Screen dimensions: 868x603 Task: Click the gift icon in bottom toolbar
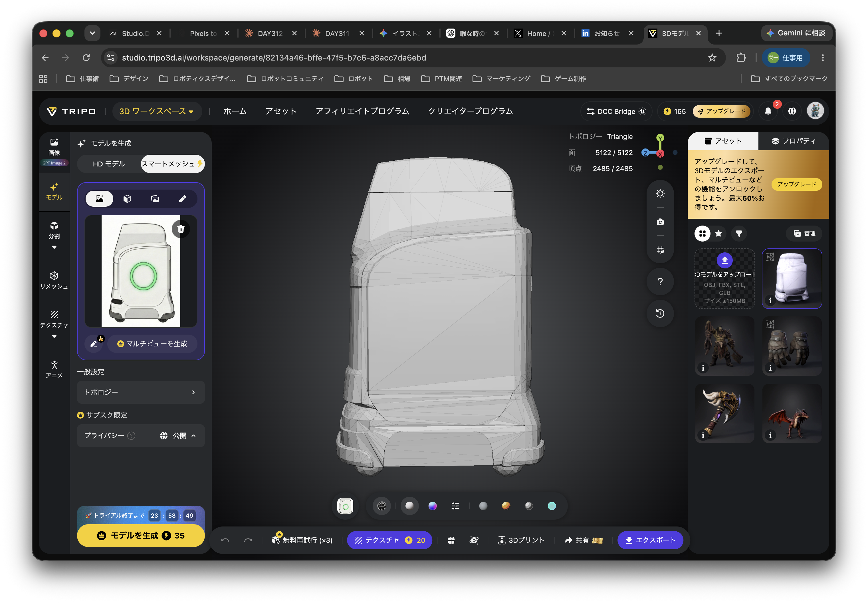[451, 540]
